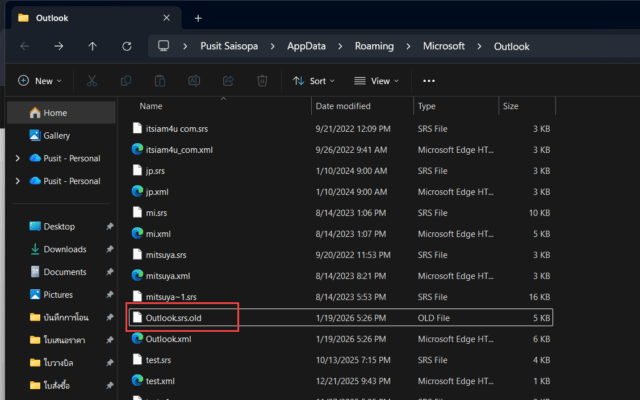The image size is (640, 400).
Task: Click the Copy icon in the toolbar
Action: (x=126, y=81)
